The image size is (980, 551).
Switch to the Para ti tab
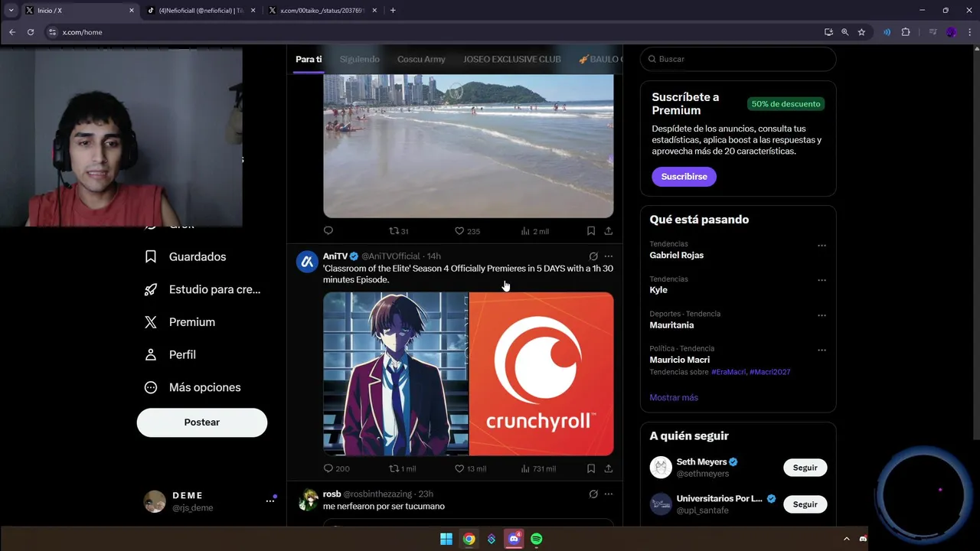click(309, 59)
